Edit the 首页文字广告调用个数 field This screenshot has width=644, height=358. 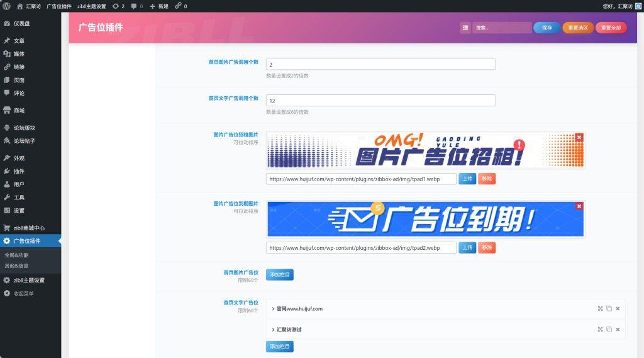coord(380,100)
